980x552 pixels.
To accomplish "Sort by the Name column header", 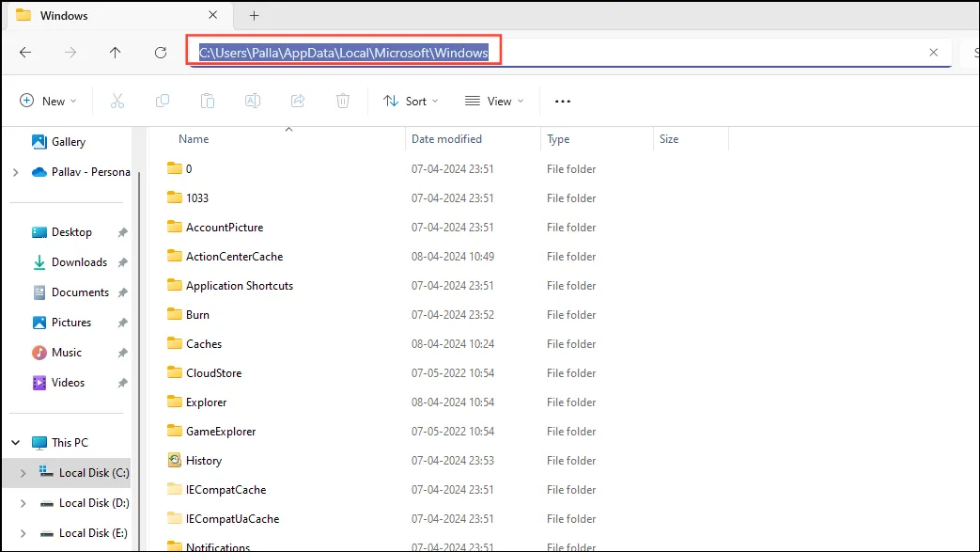I will coord(194,139).
